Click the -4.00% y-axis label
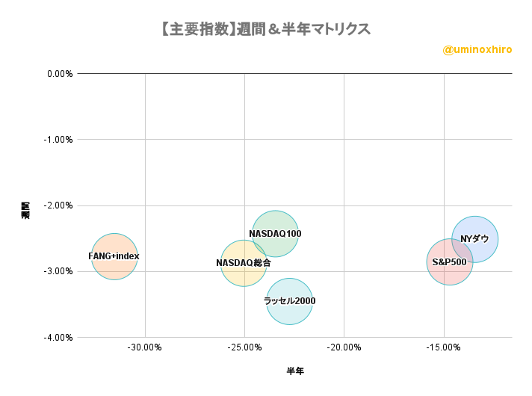Image resolution: width=532 pixels, height=396 pixels. point(58,337)
